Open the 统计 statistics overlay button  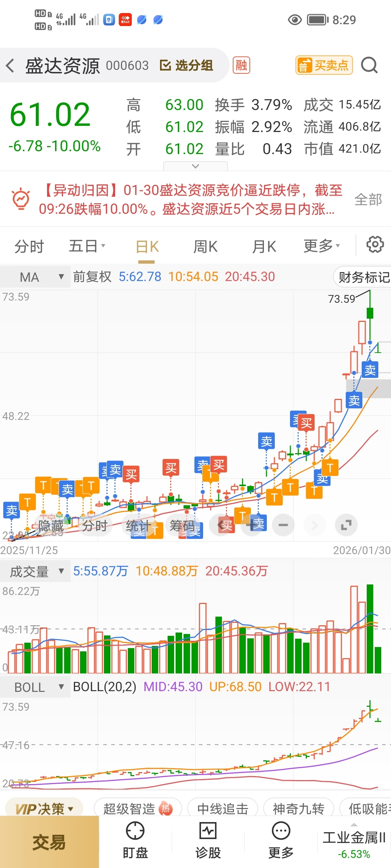pos(139,526)
